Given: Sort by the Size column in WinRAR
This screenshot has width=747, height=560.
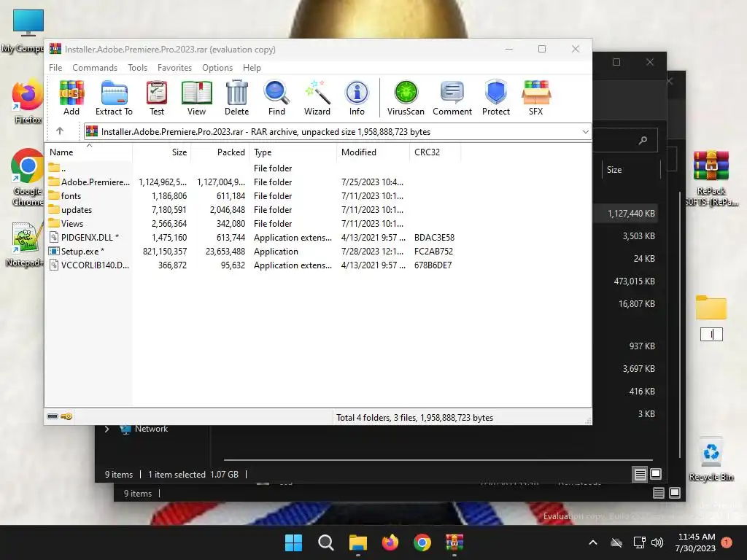Looking at the screenshot, I should (162, 152).
